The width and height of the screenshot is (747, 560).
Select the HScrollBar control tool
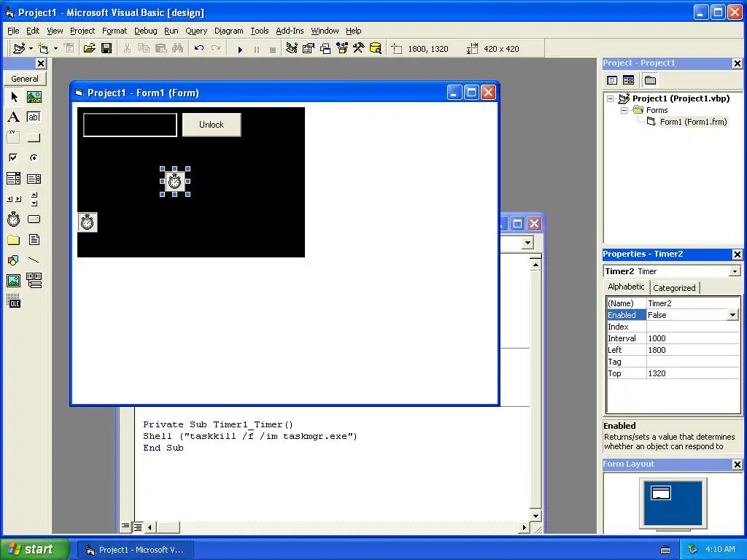coord(14,199)
